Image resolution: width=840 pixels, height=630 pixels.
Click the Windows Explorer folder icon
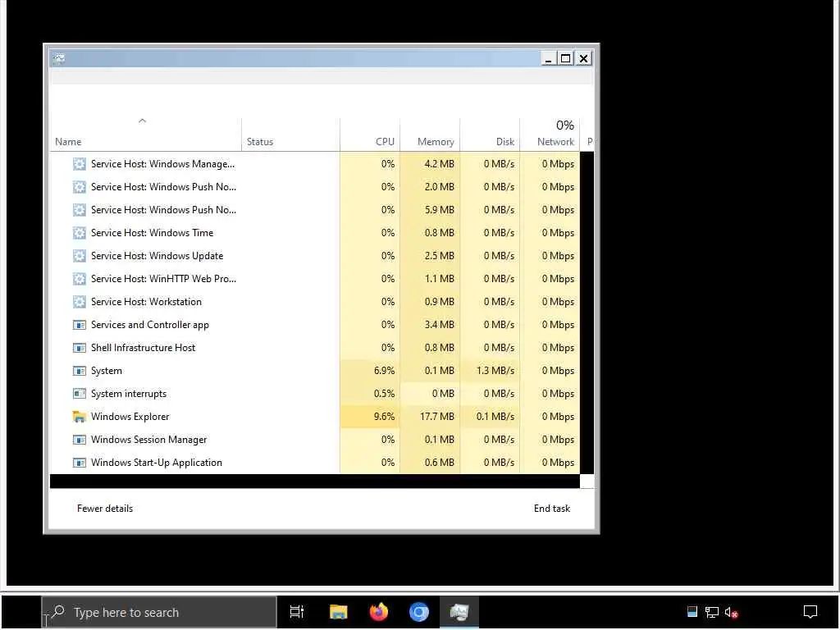coord(80,417)
